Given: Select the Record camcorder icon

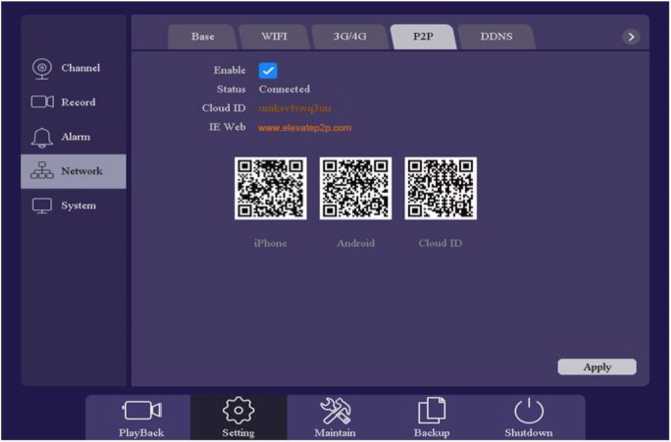Looking at the screenshot, I should [x=42, y=102].
